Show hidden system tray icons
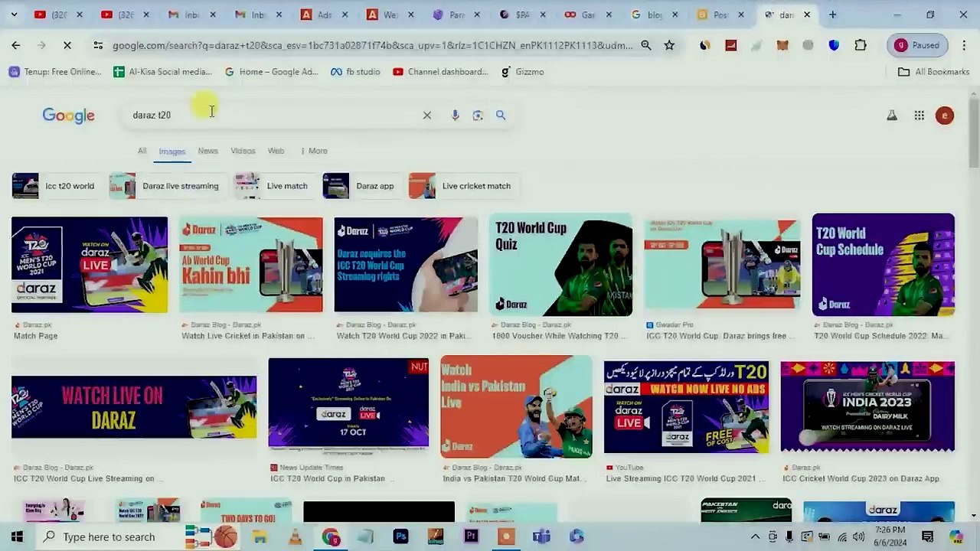The height and width of the screenshot is (551, 980). 755,536
